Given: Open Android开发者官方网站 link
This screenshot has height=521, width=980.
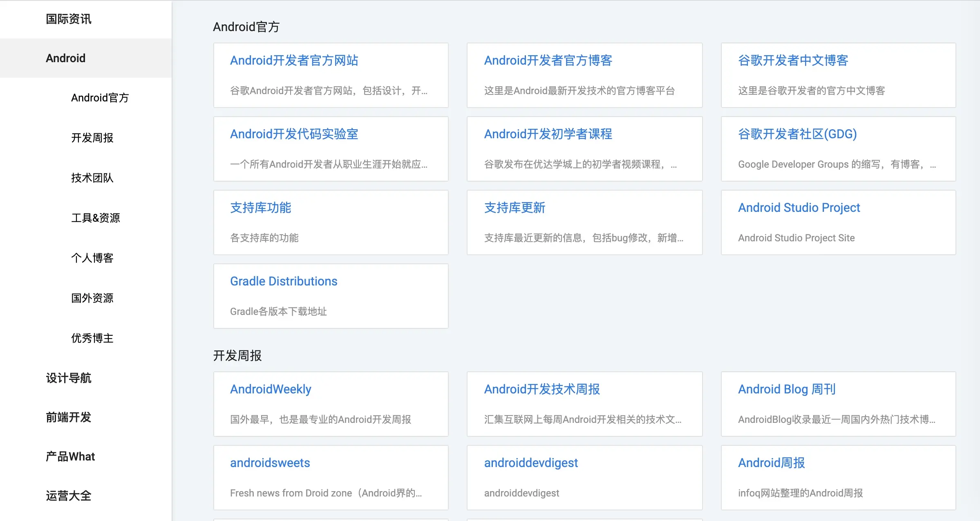Looking at the screenshot, I should coord(294,61).
